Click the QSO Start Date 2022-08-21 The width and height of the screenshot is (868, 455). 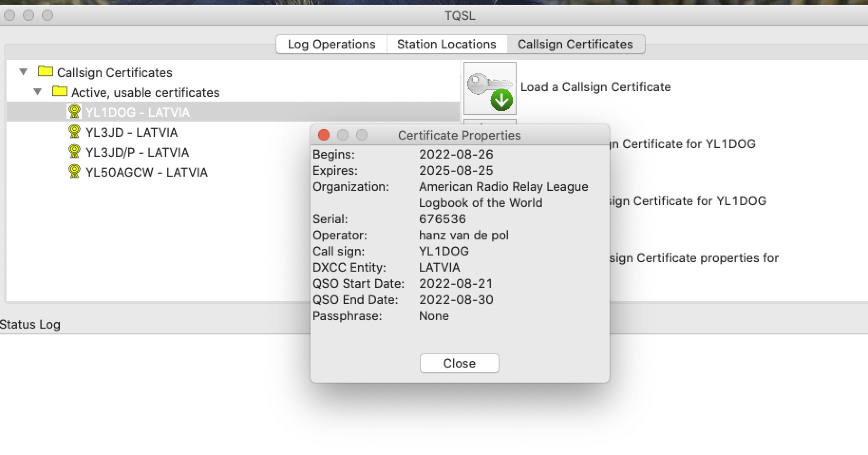(456, 284)
